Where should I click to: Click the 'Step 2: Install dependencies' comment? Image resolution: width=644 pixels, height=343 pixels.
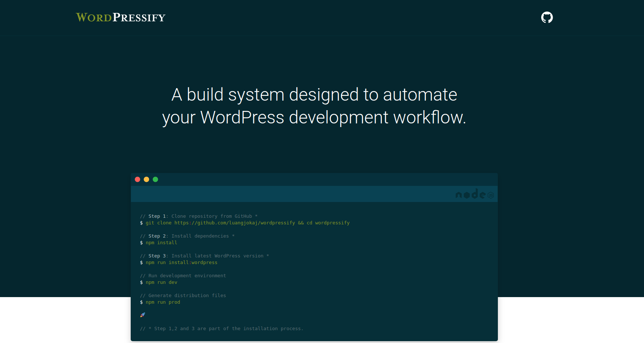187,236
